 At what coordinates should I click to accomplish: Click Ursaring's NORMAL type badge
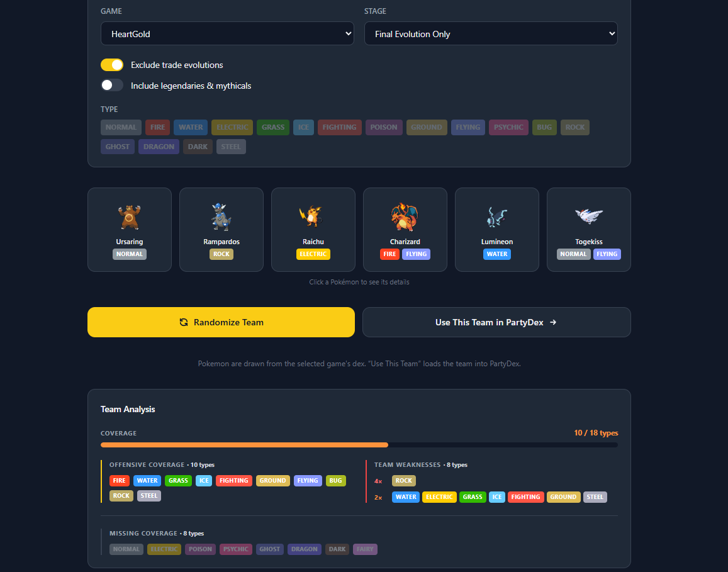130,254
